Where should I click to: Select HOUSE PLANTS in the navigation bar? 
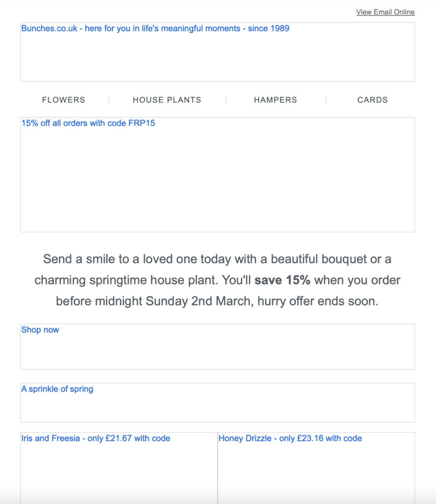pyautogui.click(x=167, y=100)
